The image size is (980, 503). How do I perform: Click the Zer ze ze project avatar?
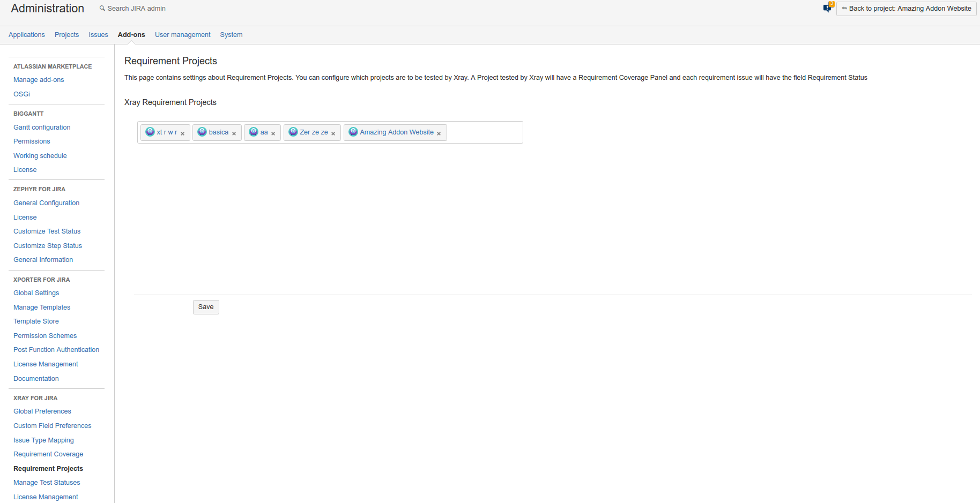pos(293,132)
